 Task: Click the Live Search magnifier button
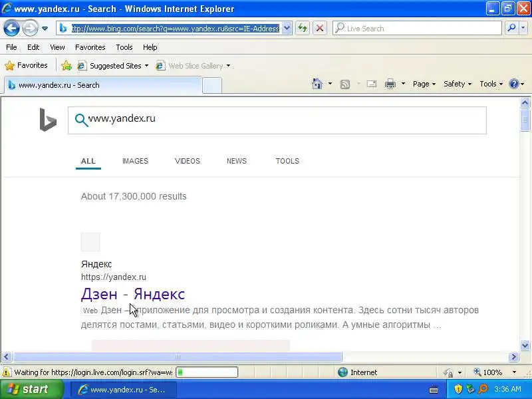pyautogui.click(x=511, y=28)
